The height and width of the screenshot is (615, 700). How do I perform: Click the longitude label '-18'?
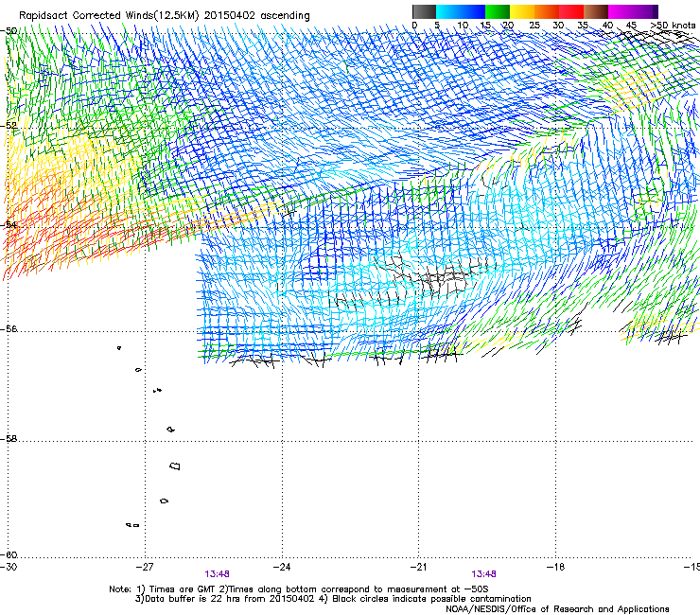[x=555, y=567]
